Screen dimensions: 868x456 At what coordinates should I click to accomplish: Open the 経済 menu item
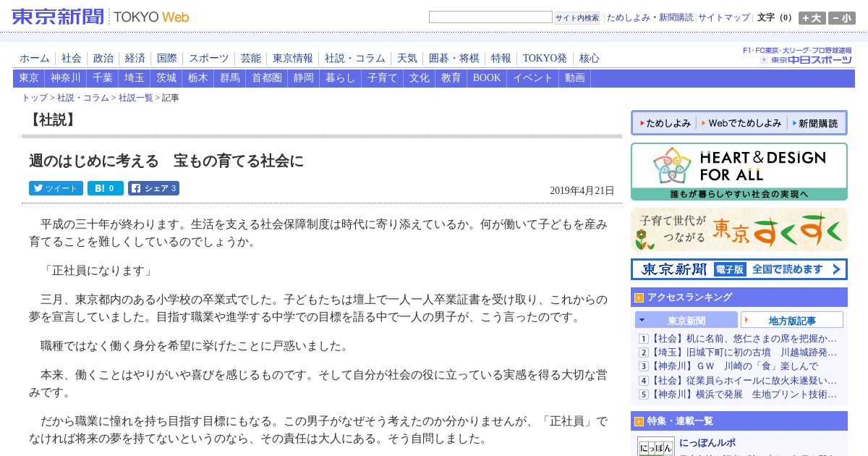pos(135,59)
